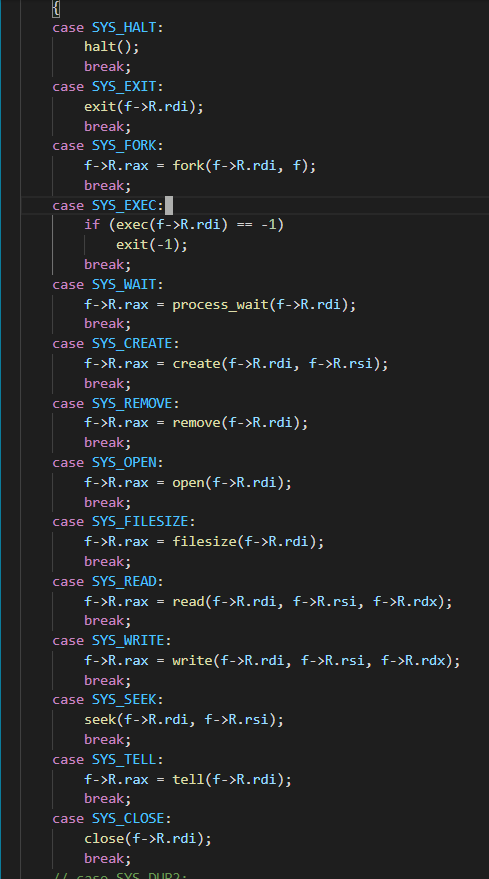Click 'case SYS_FILESIZE:' label
The image size is (489, 879).
[x=124, y=522]
